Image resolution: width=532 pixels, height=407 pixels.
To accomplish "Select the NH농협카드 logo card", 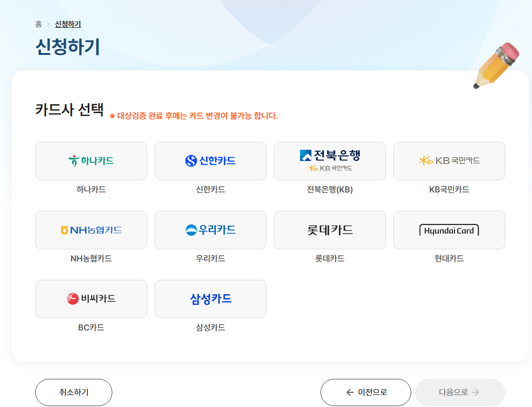I will click(x=91, y=230).
